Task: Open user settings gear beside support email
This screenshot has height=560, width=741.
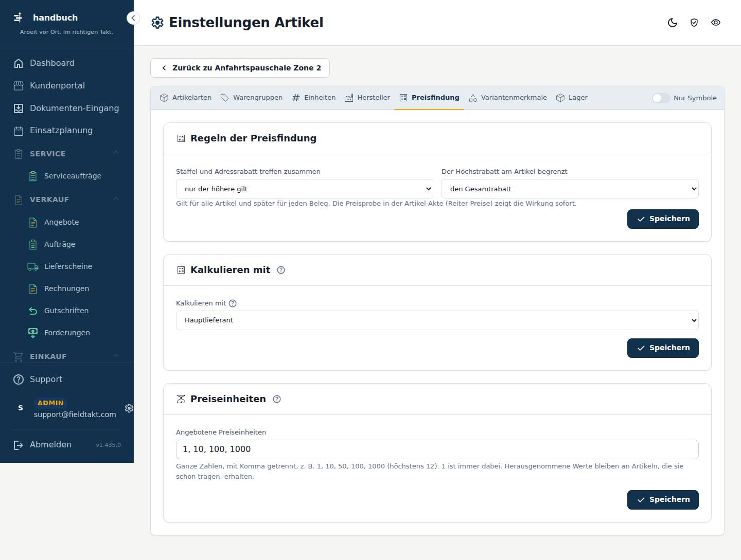Action: [x=129, y=408]
